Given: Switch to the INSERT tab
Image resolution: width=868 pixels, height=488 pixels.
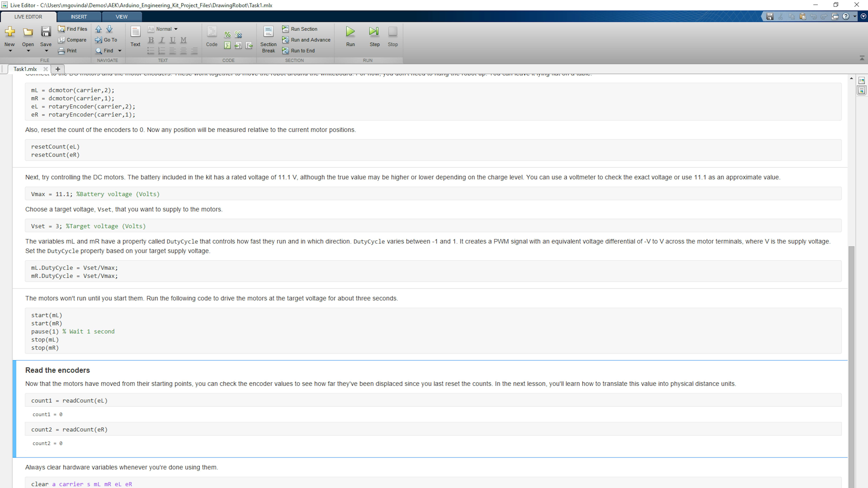Looking at the screenshot, I should [79, 17].
